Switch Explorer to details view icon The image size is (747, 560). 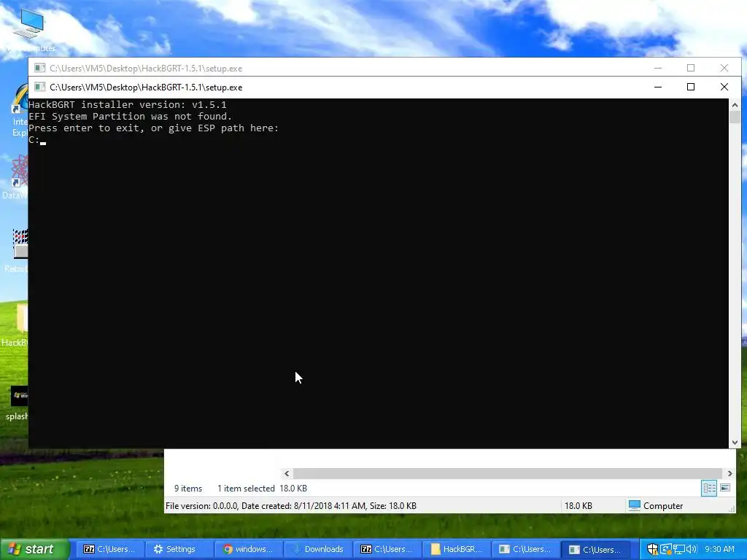click(709, 488)
